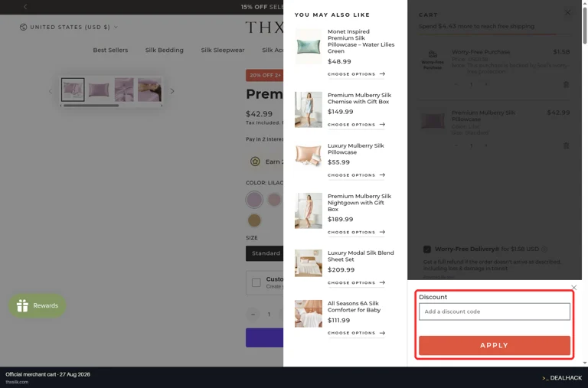Click the Monet Inspired Premium Silk Pillowcase title
588x388 pixels.
coord(361,41)
